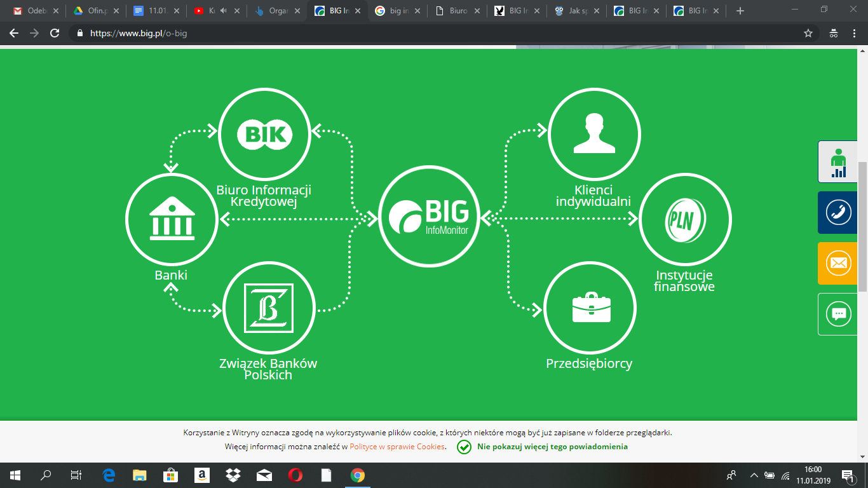The image size is (868, 488).
Task: Click the Związek Banków Polskich emblem
Action: (x=269, y=308)
